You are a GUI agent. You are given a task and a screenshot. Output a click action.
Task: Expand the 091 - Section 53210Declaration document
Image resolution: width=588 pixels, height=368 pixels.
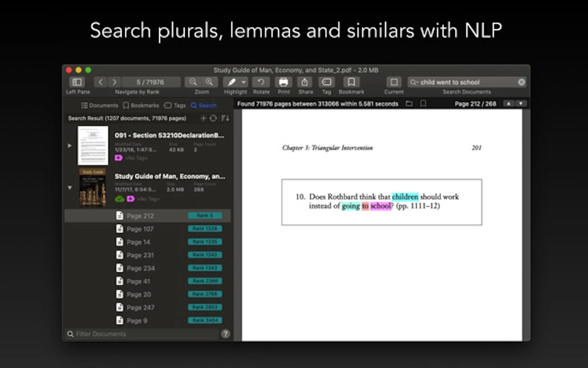point(69,146)
